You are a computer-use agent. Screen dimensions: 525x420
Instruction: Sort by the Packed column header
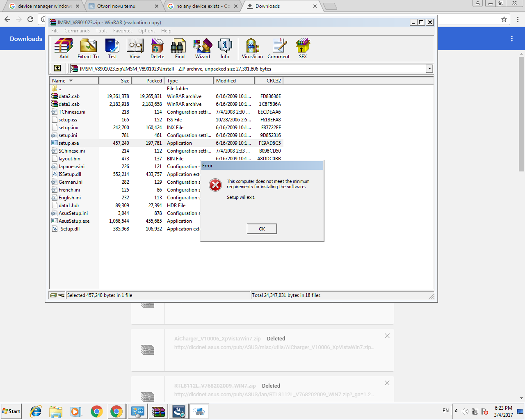tap(148, 81)
